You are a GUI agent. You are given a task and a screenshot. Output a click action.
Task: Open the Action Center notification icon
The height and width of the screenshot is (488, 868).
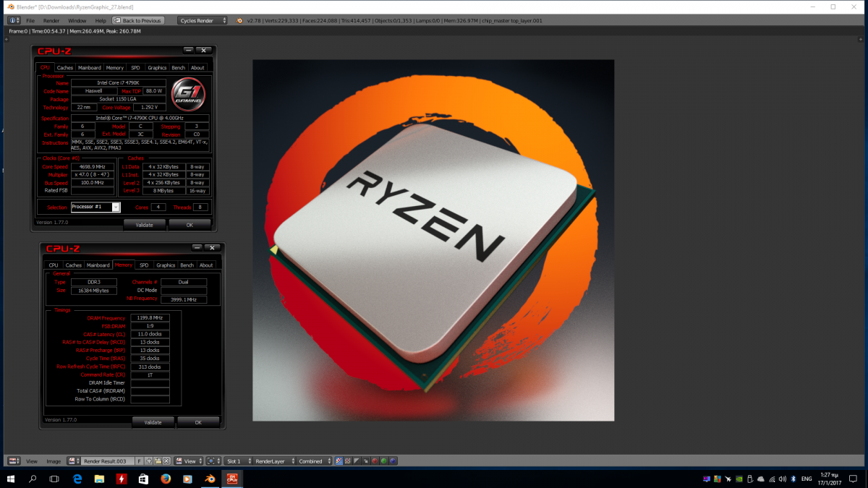853,479
